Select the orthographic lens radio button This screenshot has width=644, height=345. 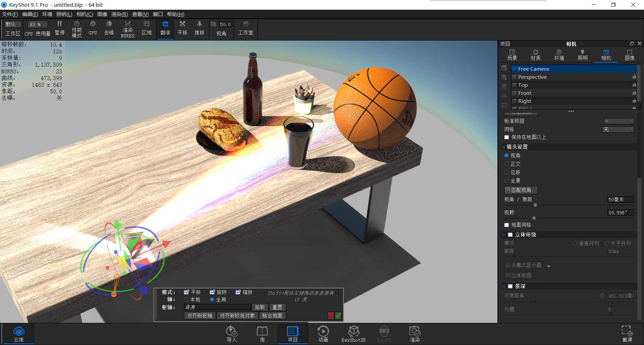(x=507, y=164)
